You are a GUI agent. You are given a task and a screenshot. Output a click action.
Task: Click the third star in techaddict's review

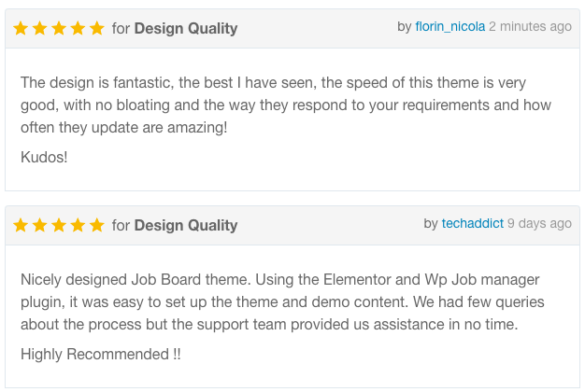pos(59,225)
